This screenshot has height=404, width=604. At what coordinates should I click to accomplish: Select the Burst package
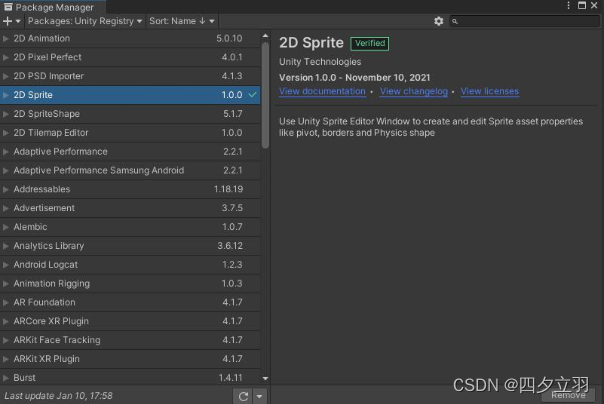tap(130, 377)
